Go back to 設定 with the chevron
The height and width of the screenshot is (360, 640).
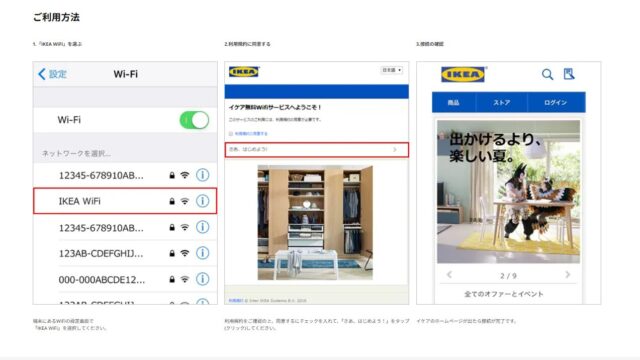coord(42,74)
